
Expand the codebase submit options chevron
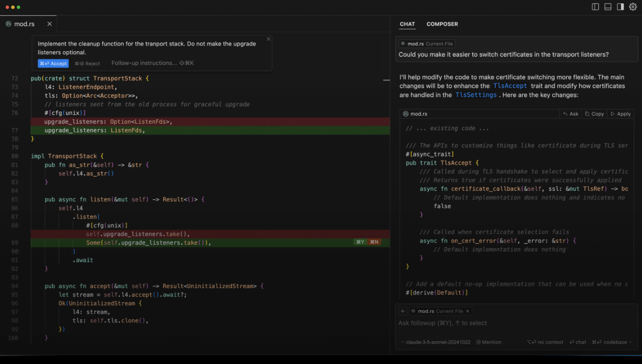(x=631, y=342)
